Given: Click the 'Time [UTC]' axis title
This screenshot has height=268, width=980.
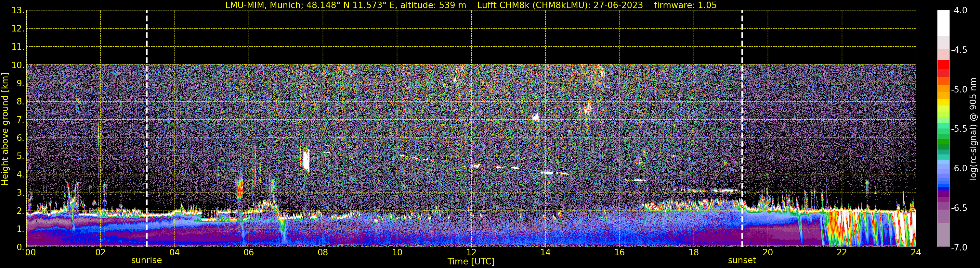Looking at the screenshot, I should (x=471, y=262).
